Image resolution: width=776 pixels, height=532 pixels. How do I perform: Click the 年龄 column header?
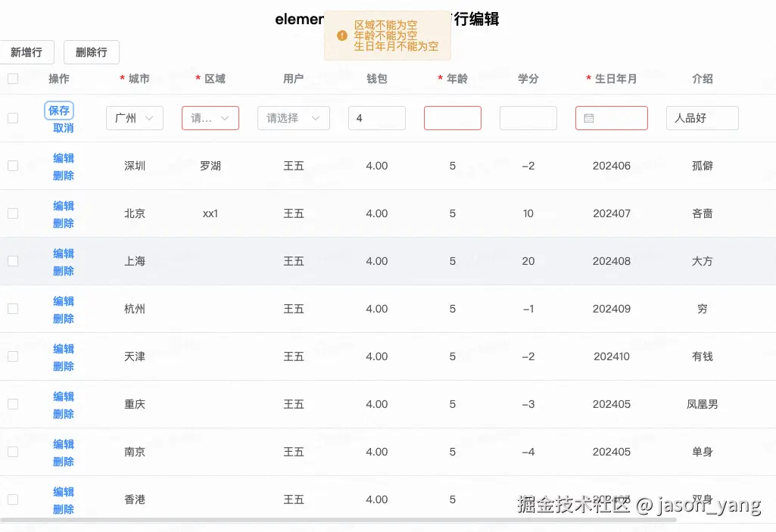[x=457, y=79]
